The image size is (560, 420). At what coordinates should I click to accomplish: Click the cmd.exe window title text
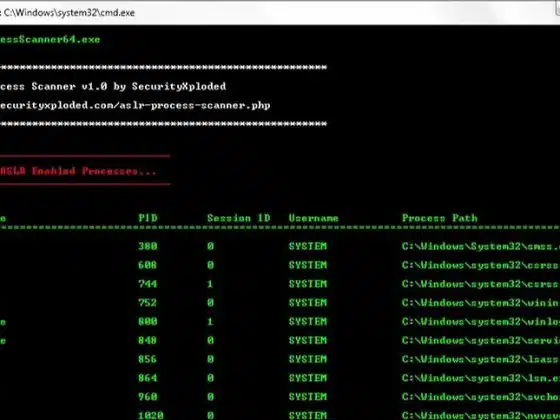69,13
